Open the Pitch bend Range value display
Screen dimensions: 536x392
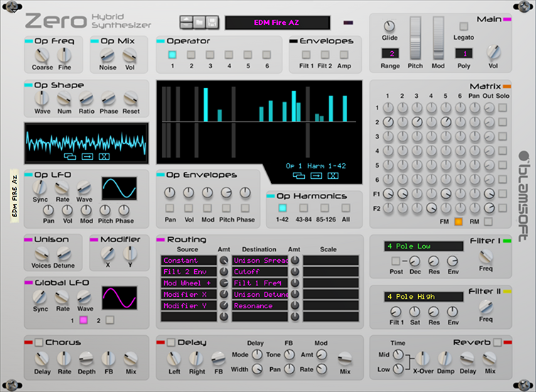pos(390,53)
